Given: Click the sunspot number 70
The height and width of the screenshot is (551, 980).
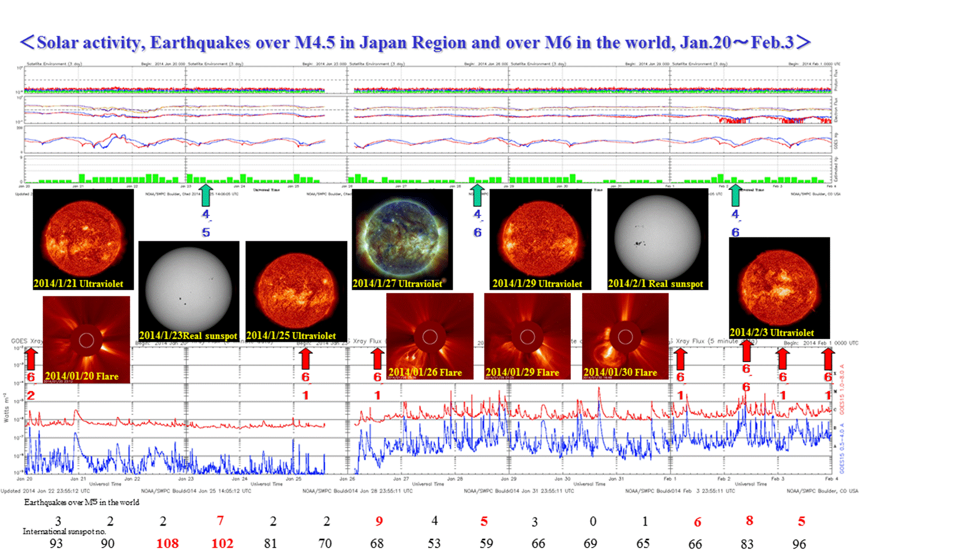Looking at the screenshot, I should coord(325,543).
